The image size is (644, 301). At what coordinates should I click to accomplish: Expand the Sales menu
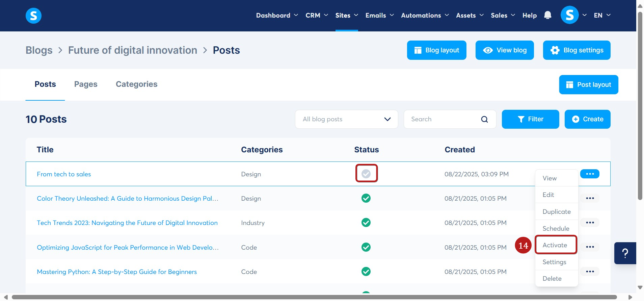pyautogui.click(x=503, y=15)
